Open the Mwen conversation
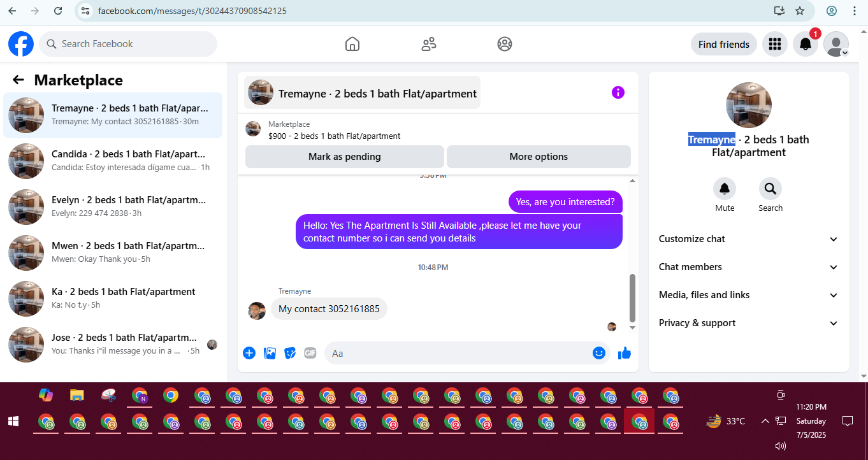868x460 pixels. (113, 253)
